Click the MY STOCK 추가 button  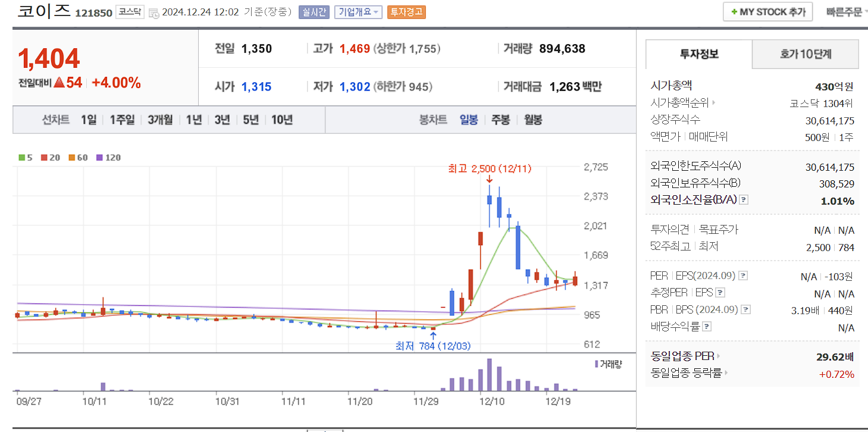tap(767, 11)
